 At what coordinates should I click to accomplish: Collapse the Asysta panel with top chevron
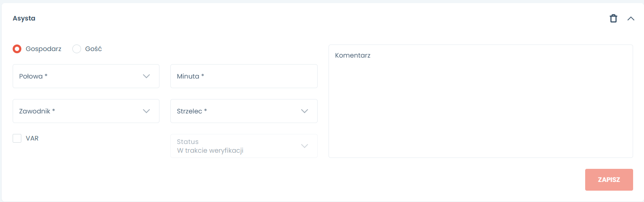630,18
